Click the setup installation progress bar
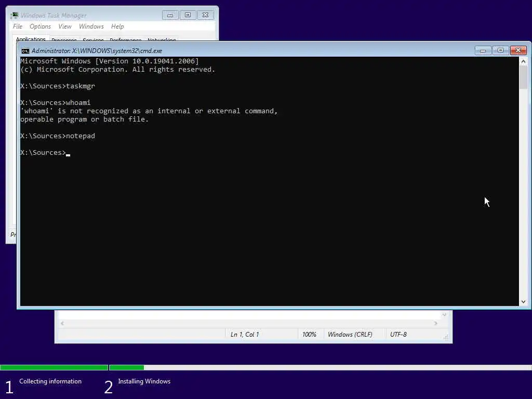Image resolution: width=532 pixels, height=399 pixels. (x=266, y=367)
